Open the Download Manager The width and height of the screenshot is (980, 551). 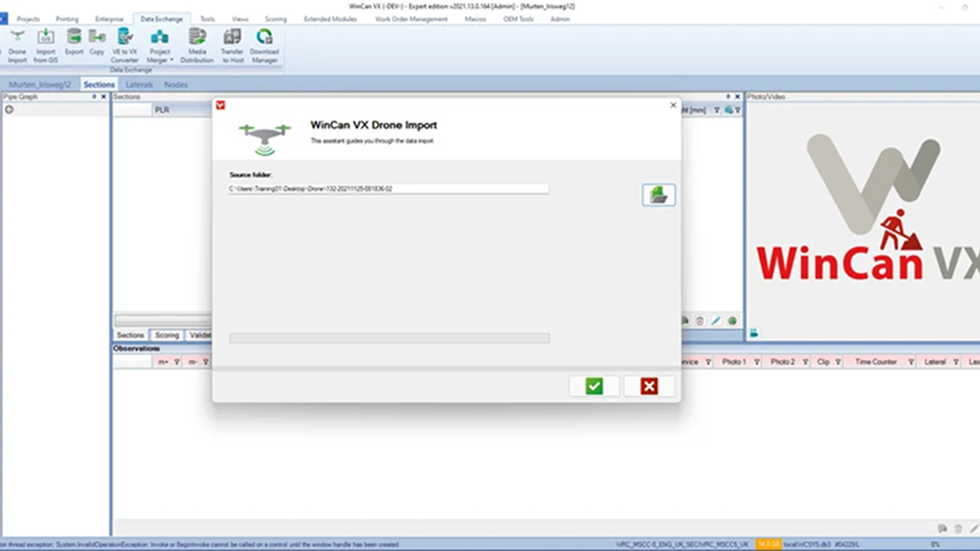(264, 46)
